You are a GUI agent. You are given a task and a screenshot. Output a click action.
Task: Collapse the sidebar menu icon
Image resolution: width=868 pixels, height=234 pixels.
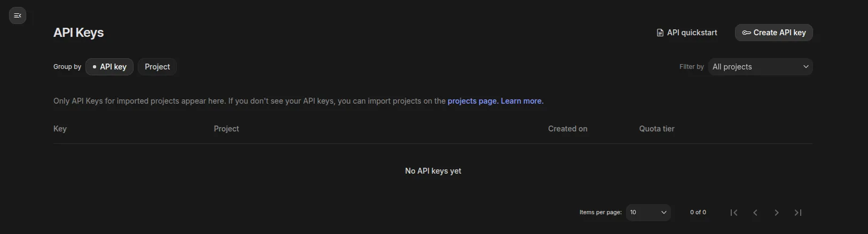coord(18,15)
